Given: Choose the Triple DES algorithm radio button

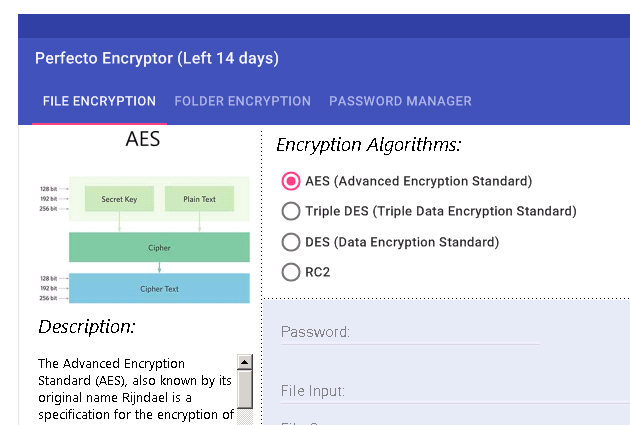Looking at the screenshot, I should click(x=291, y=211).
